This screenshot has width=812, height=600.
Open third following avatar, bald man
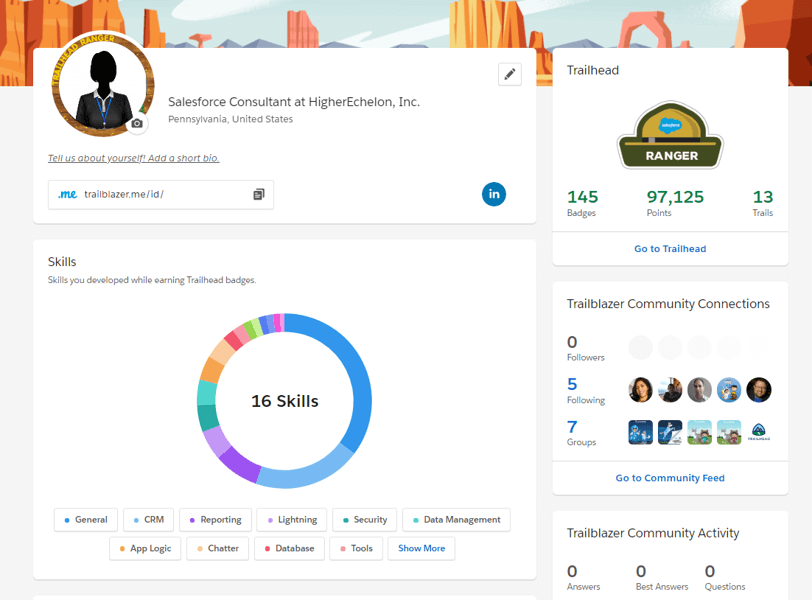point(699,390)
